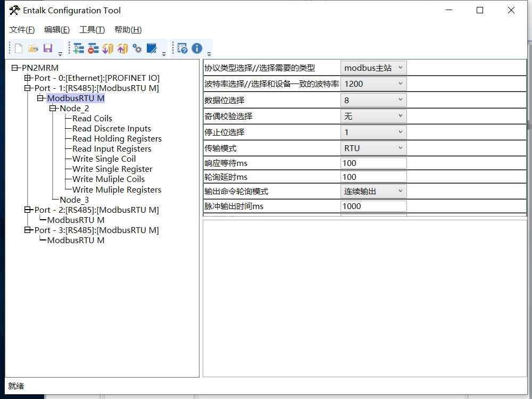
Task: Click the download configuration box icon
Action: coord(108,48)
